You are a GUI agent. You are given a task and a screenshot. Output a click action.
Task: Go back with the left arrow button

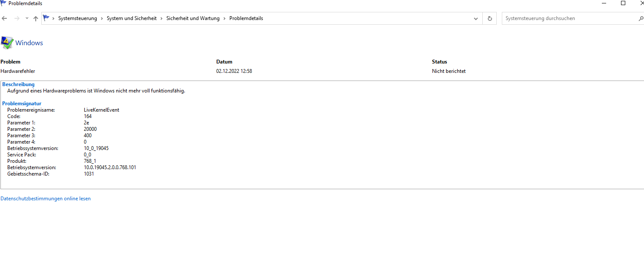tap(4, 18)
